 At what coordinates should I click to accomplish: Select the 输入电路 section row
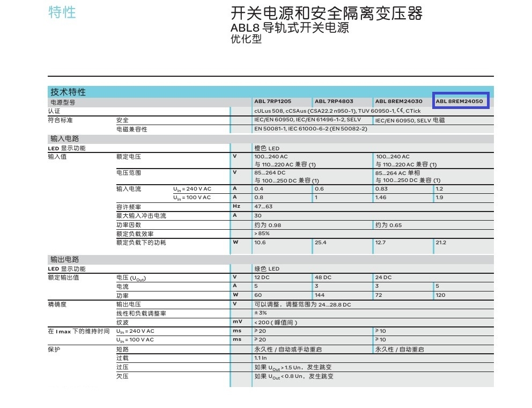(270, 139)
